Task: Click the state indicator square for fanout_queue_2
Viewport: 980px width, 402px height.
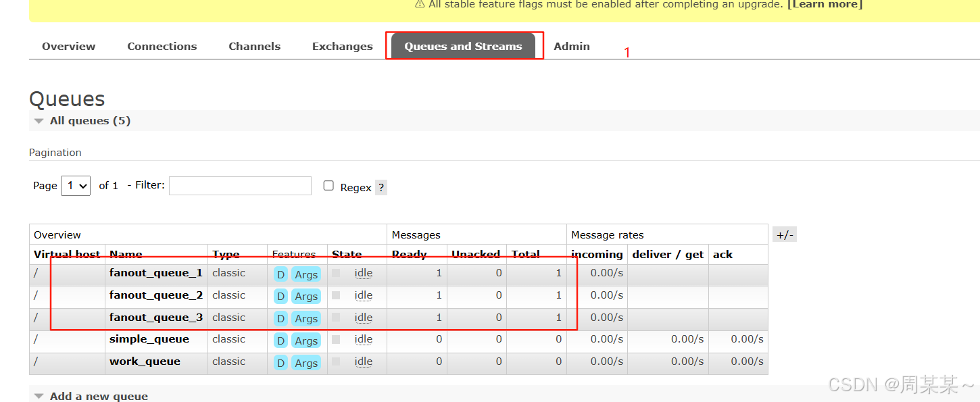Action: coord(336,295)
